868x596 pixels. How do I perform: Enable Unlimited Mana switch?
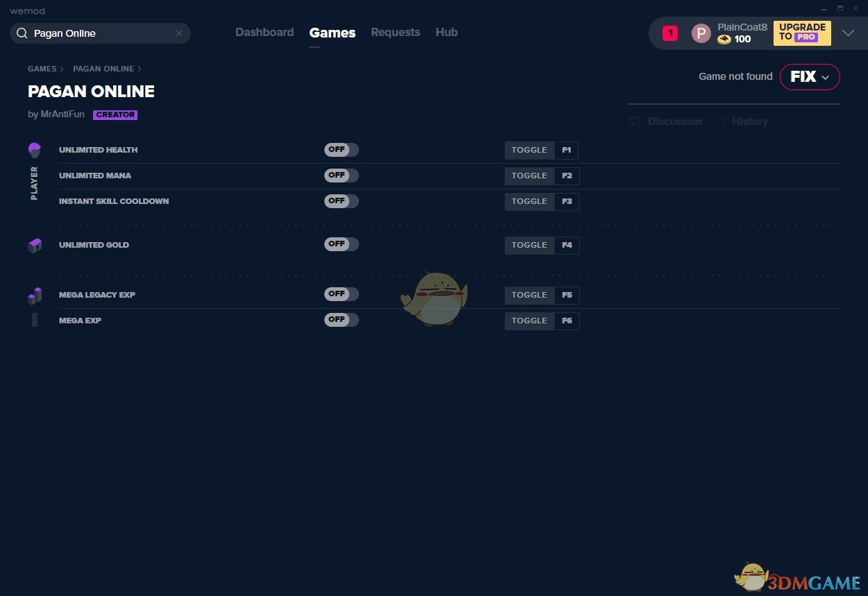[x=342, y=176]
